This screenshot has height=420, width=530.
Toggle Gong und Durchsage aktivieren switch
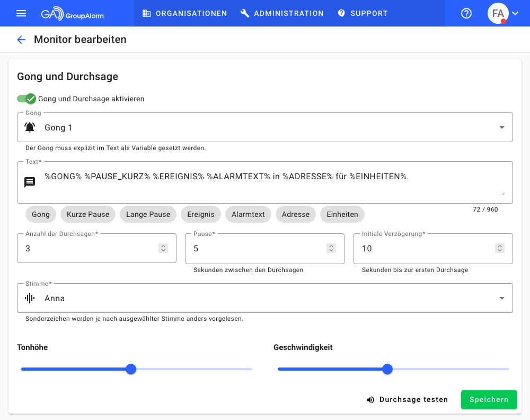coord(26,99)
